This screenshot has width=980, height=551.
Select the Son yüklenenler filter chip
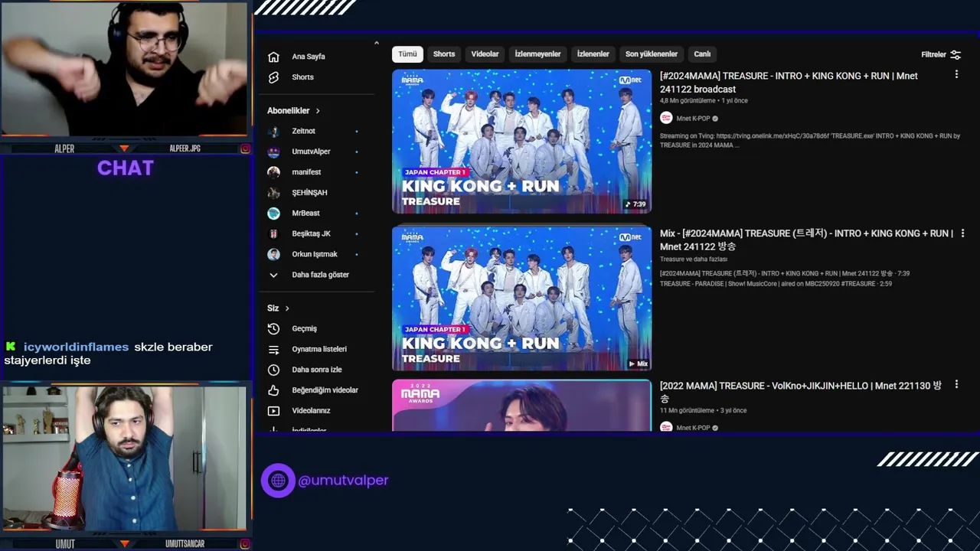[652, 54]
